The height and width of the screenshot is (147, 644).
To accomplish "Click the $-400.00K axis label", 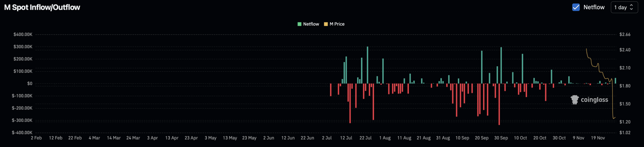I will (x=22, y=133).
